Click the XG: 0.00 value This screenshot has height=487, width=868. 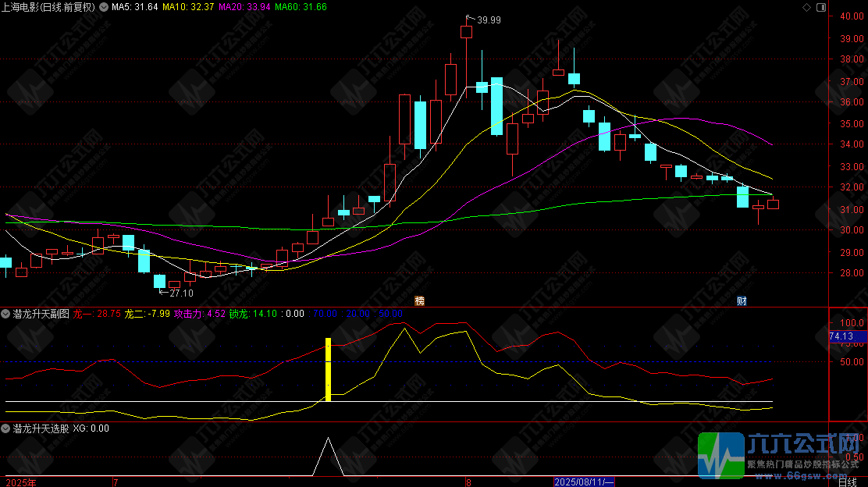pos(91,428)
